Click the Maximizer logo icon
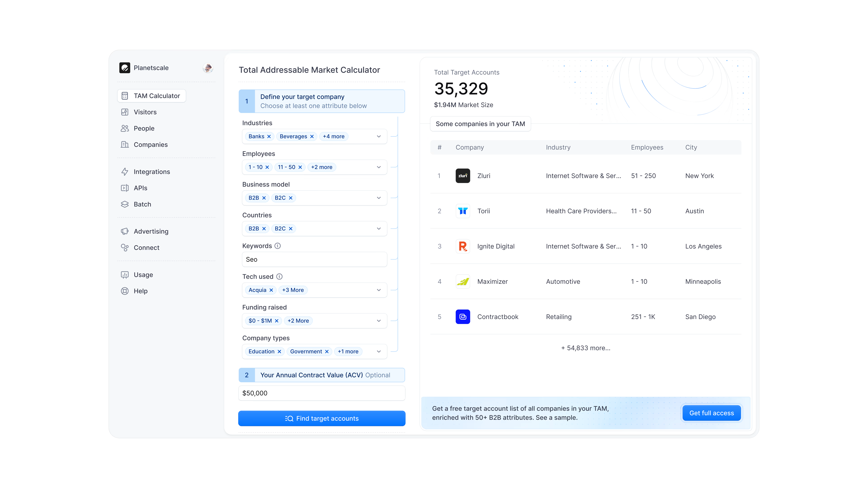This screenshot has height=488, width=868. pos(463,282)
